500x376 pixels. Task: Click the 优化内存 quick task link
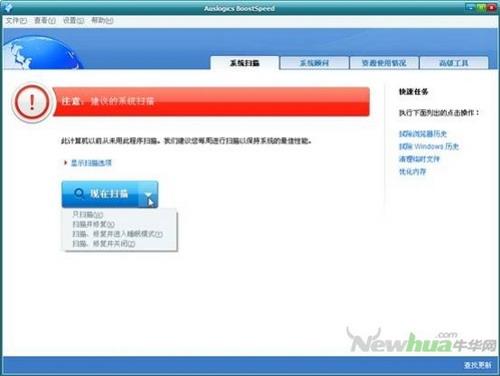click(x=413, y=172)
